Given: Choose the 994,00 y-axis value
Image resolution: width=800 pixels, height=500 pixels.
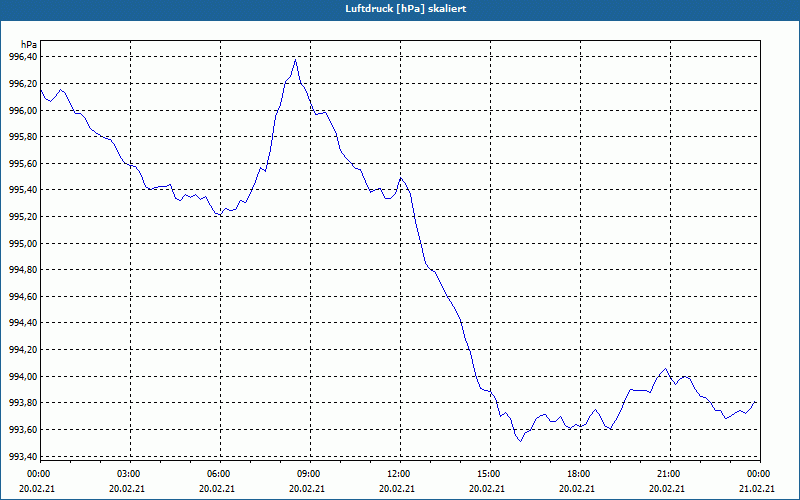Looking at the screenshot, I should click(x=23, y=377).
